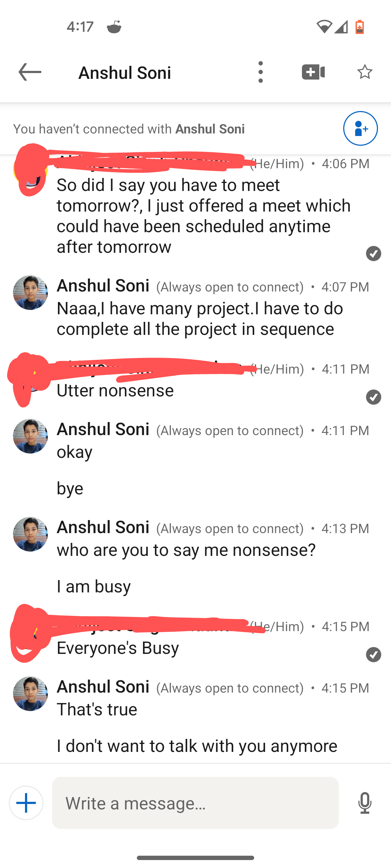Open the three-dot overflow menu
The width and height of the screenshot is (391, 868).
click(260, 72)
